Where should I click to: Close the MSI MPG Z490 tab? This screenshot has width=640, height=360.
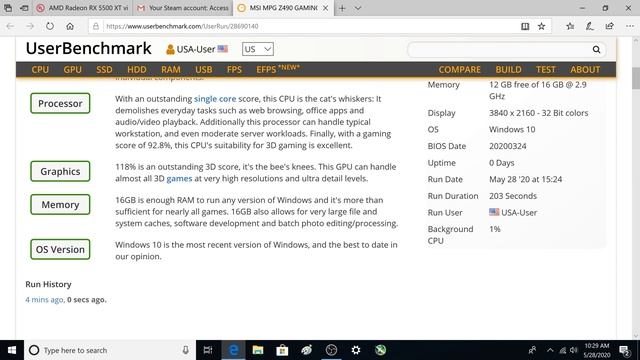coord(325,8)
